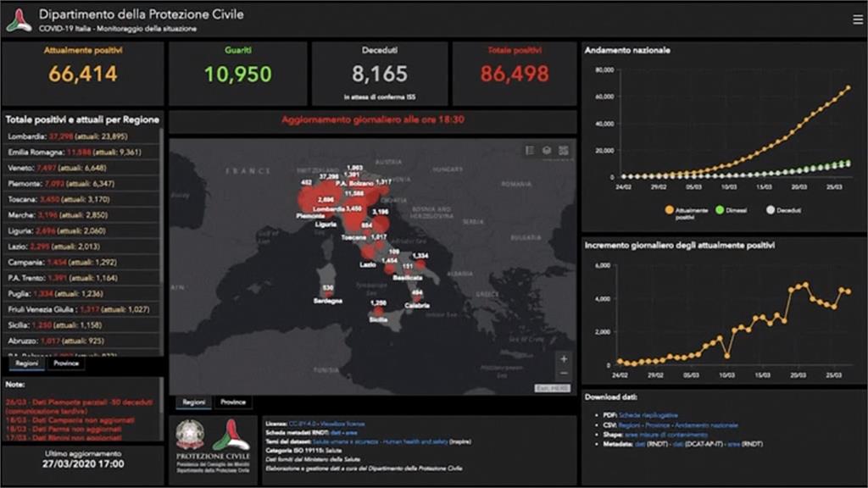Image resolution: width=868 pixels, height=488 pixels.
Task: Open PDF Schede riepilogative link
Action: click(x=648, y=415)
